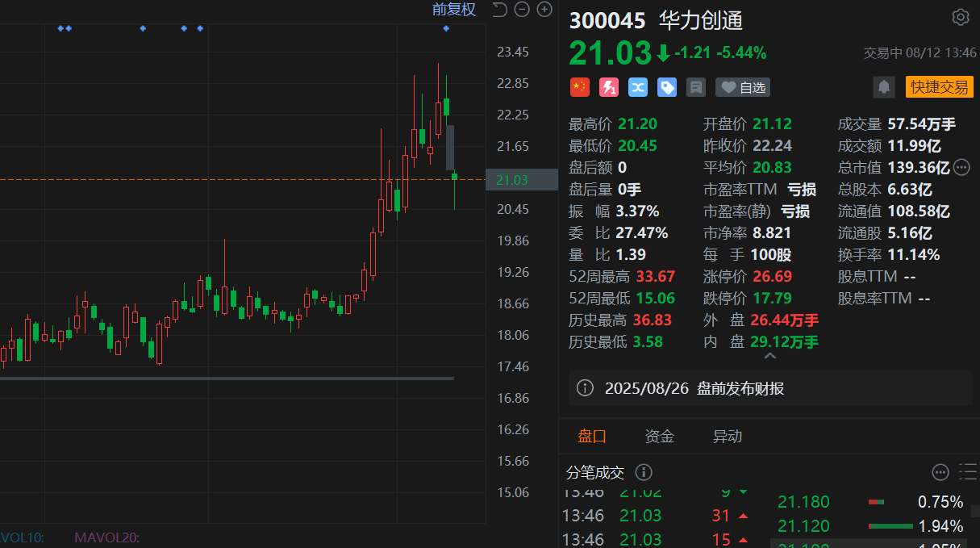Click the 总市值 value 139.36亿
Screen dimensions: 980x548
coord(919,168)
